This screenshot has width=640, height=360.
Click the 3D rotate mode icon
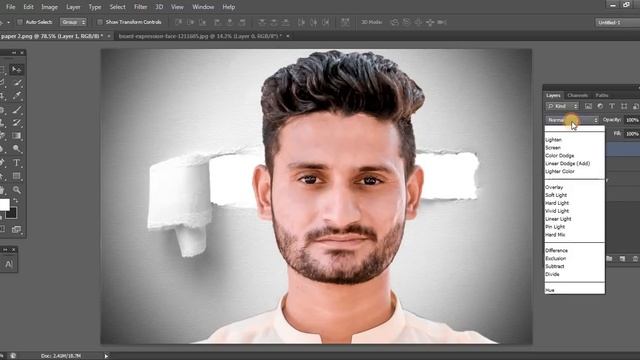click(395, 22)
